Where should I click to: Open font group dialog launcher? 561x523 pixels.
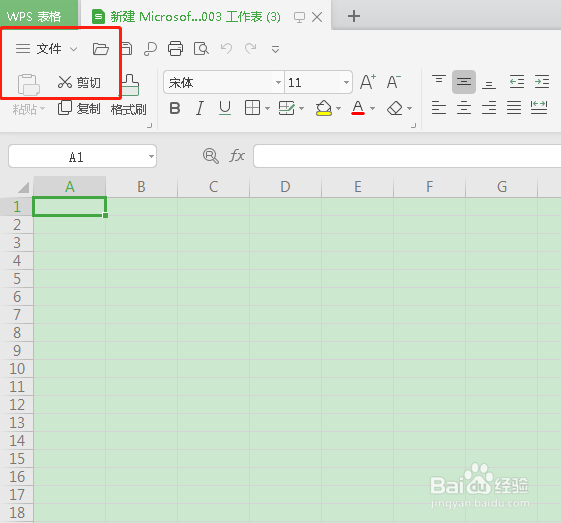414,126
